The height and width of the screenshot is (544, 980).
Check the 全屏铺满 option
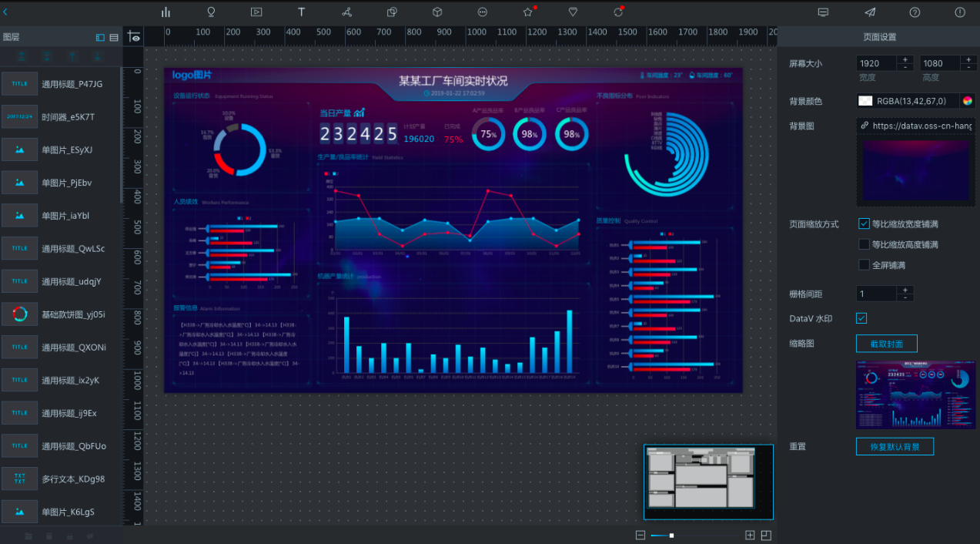point(864,265)
